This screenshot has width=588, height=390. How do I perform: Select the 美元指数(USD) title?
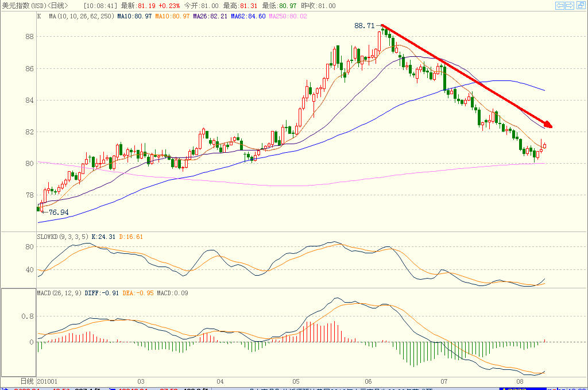pyautogui.click(x=24, y=6)
